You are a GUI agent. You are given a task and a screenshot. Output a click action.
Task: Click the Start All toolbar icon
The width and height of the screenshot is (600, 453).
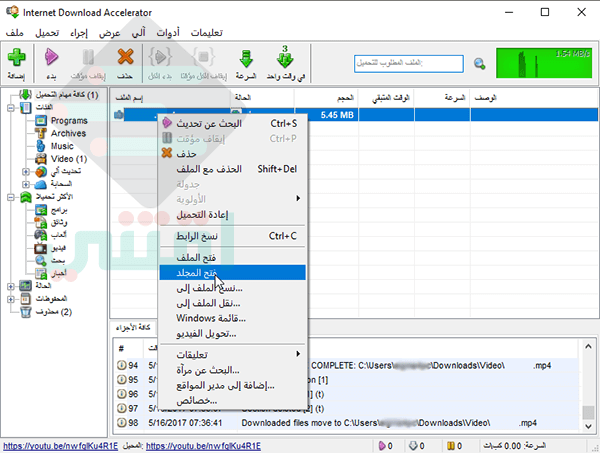[160, 57]
